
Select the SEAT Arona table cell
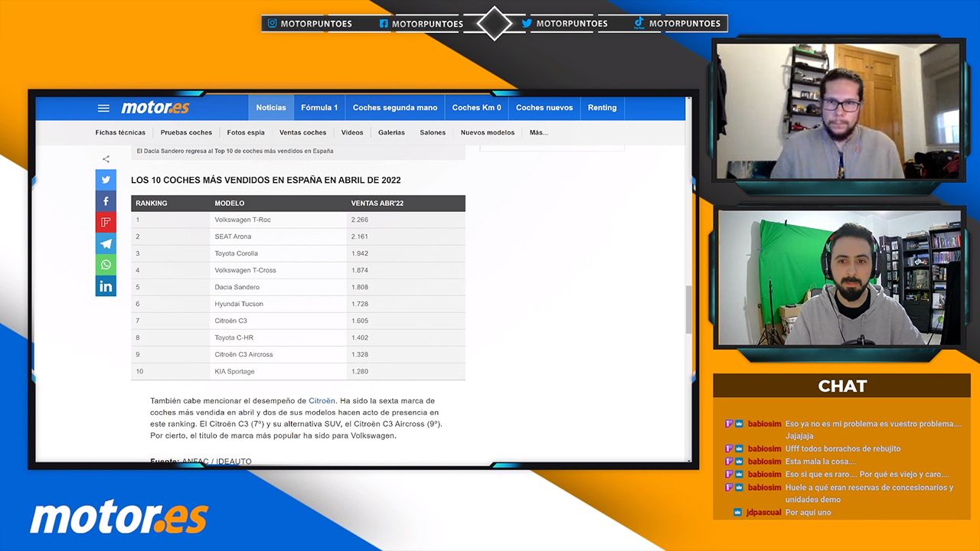pos(278,236)
